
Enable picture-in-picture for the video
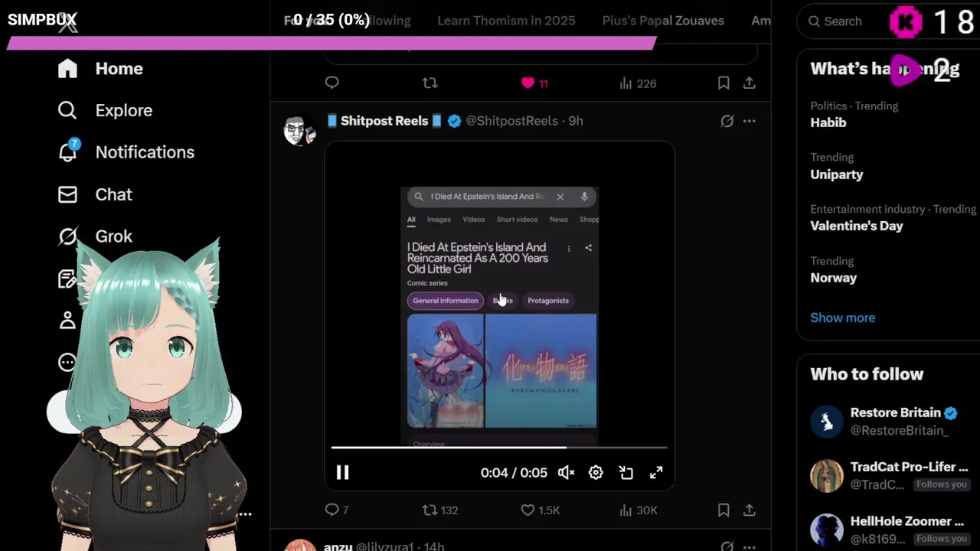coord(626,473)
